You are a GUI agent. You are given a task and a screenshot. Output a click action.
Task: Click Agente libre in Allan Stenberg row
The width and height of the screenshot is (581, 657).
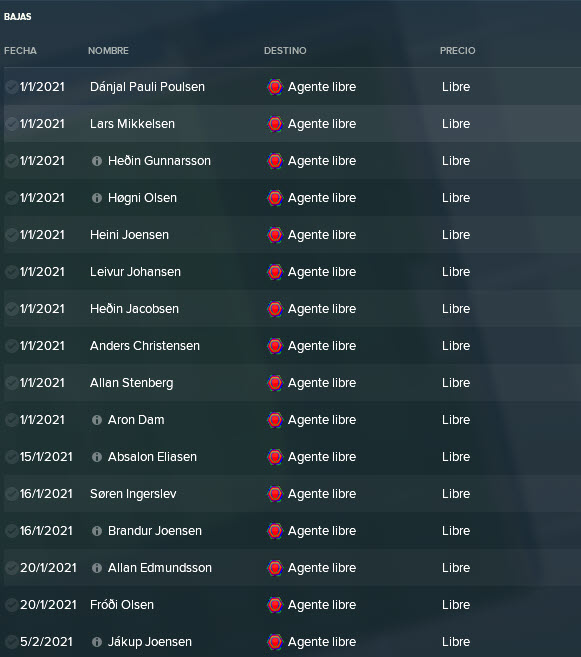[322, 383]
